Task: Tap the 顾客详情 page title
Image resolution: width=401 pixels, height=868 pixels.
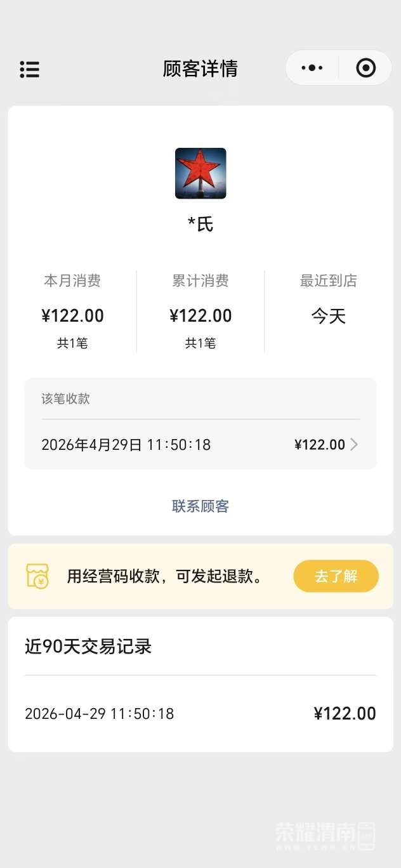Action: point(201,69)
